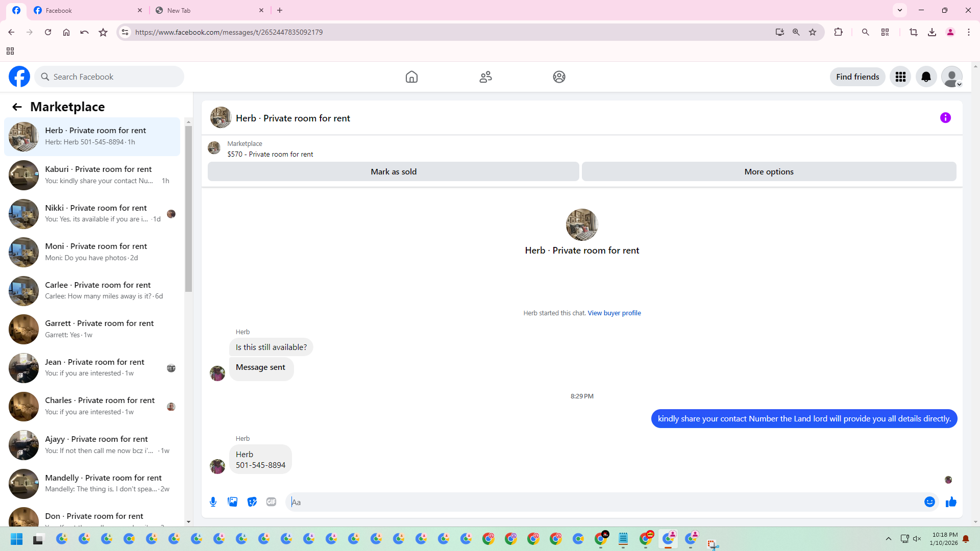The image size is (980, 551).
Task: Open the Facebook apps grid menu
Action: pos(900,77)
